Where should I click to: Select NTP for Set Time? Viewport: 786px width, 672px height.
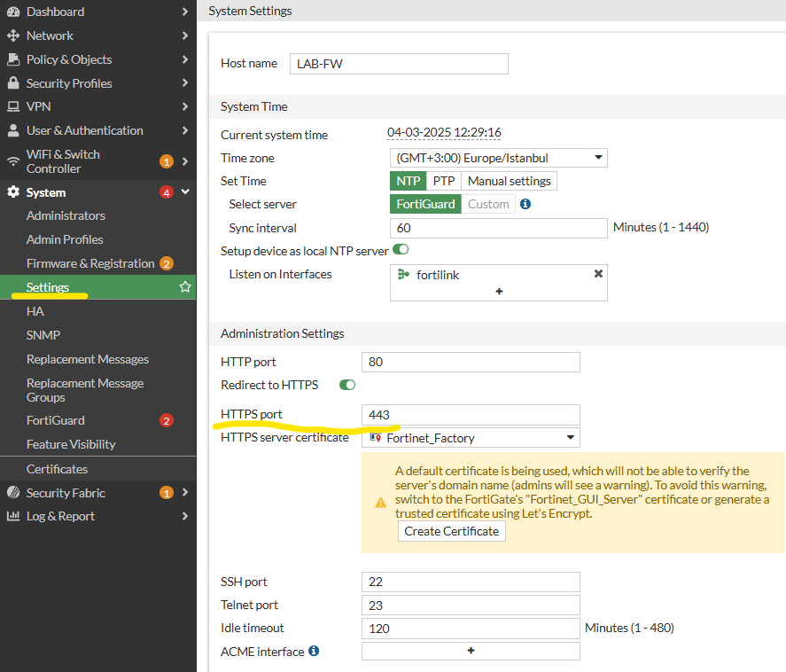[408, 181]
